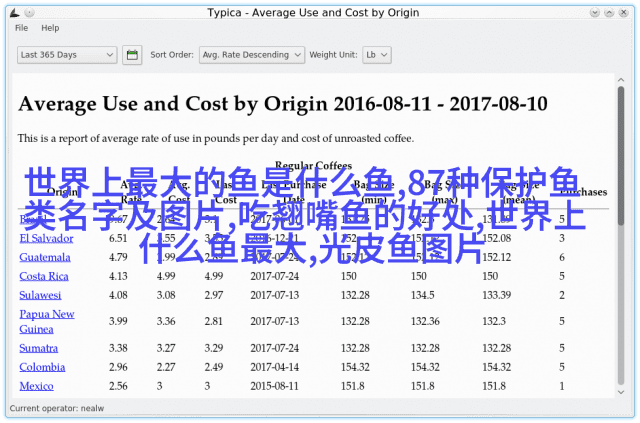Click the Costa Rica link
The width and height of the screenshot is (640, 423).
pyautogui.click(x=44, y=276)
